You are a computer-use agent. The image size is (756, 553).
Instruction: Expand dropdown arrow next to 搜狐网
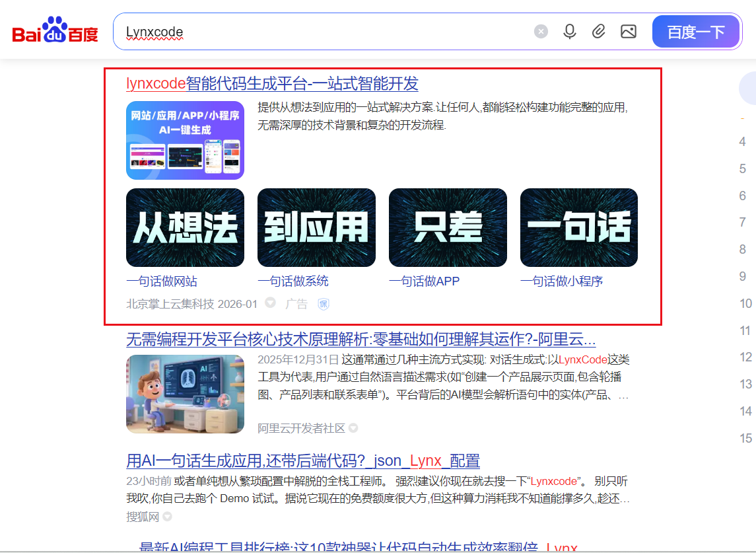tap(167, 517)
